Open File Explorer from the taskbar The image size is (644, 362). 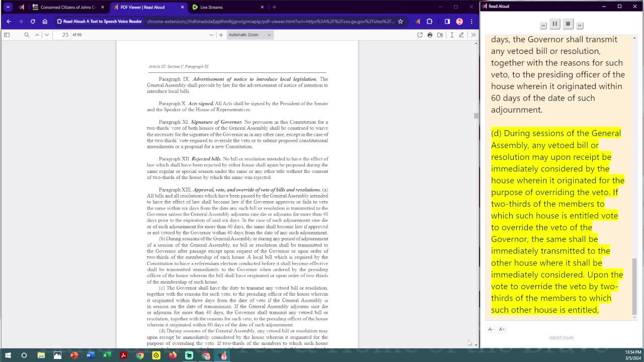41,355
